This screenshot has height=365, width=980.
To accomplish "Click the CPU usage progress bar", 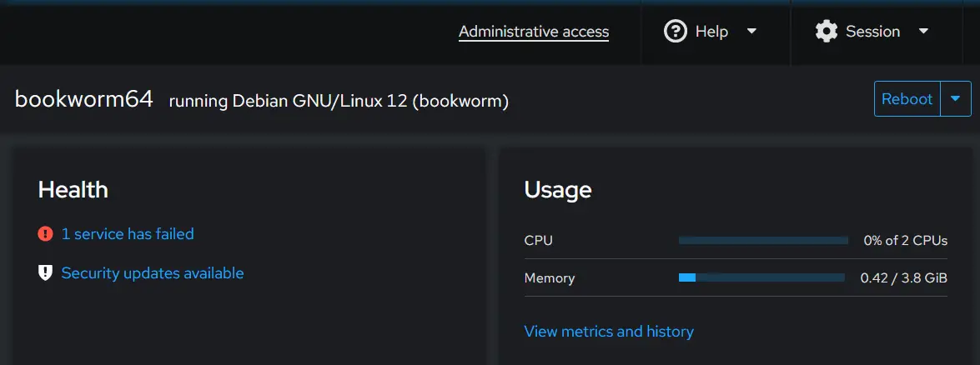I will (763, 240).
